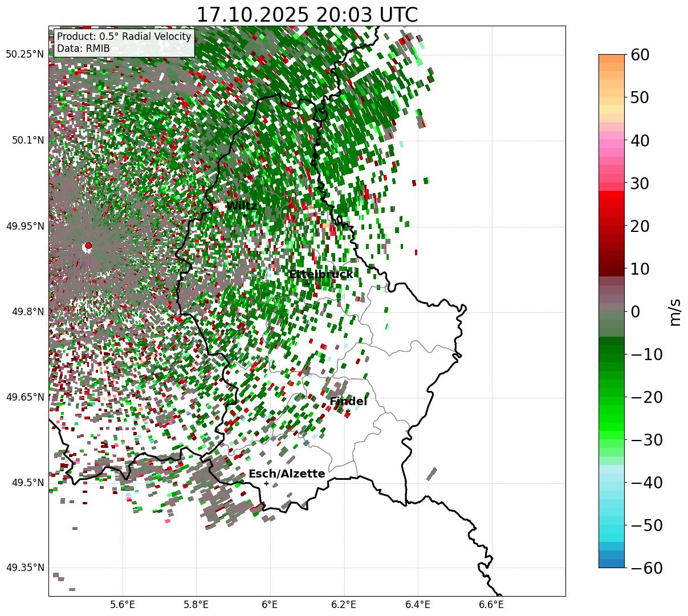
Task: Pick the orange top colorbar segment
Action: (612, 59)
